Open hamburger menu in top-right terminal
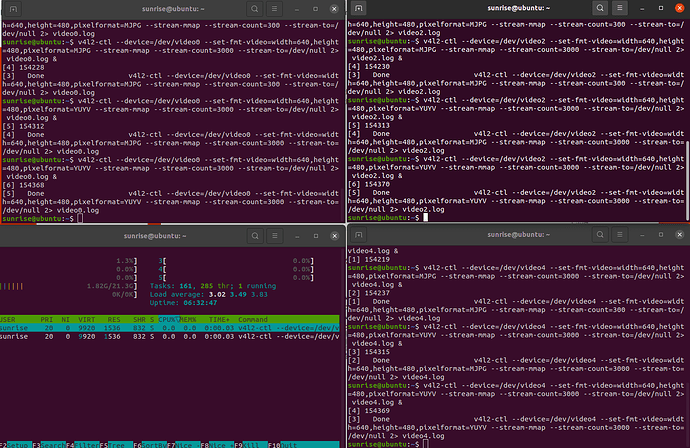The image size is (690, 448). [x=620, y=8]
